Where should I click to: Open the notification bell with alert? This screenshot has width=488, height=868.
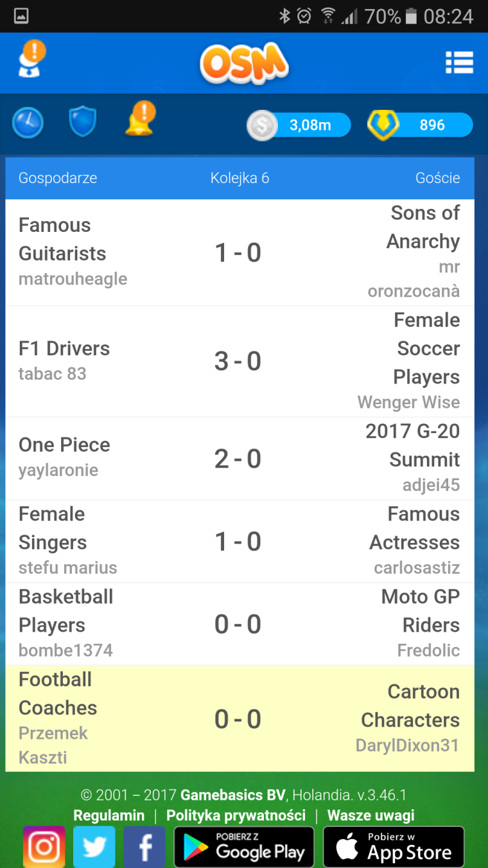[140, 120]
